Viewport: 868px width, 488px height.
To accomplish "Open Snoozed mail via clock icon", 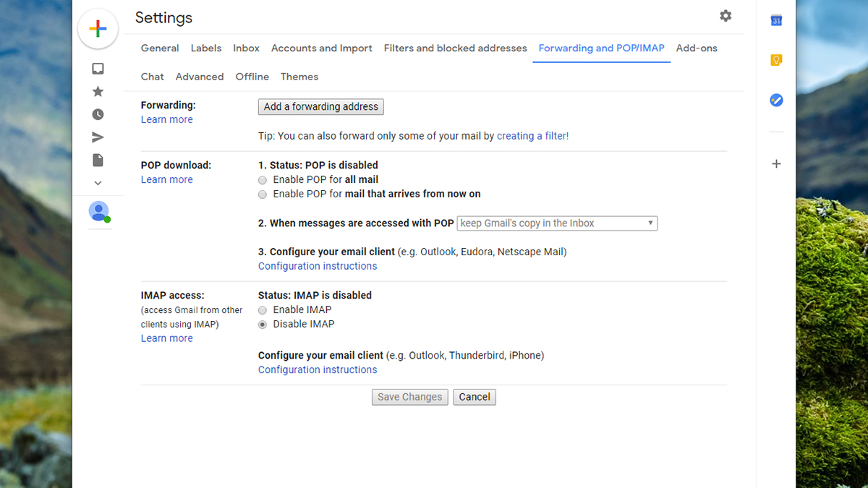I will pos(98,114).
